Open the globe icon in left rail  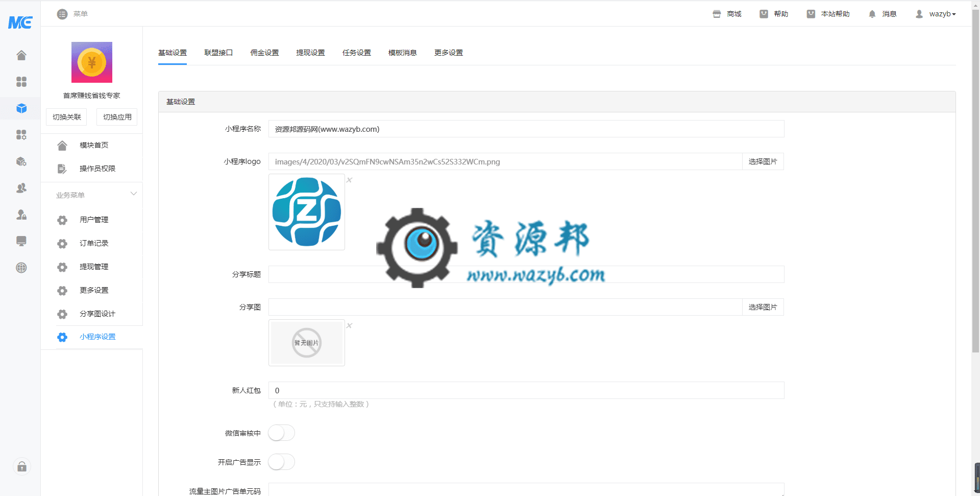click(21, 268)
